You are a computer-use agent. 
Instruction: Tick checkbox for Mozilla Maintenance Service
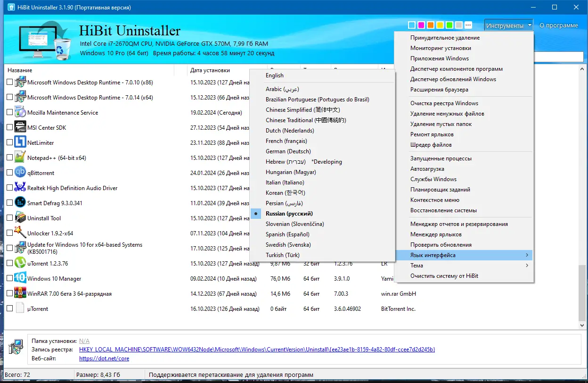pos(10,113)
